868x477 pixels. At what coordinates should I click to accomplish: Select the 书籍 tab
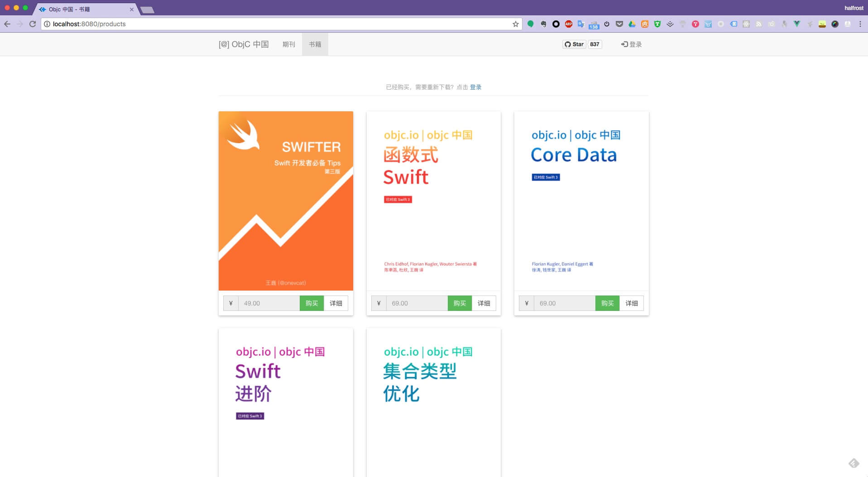click(x=315, y=44)
